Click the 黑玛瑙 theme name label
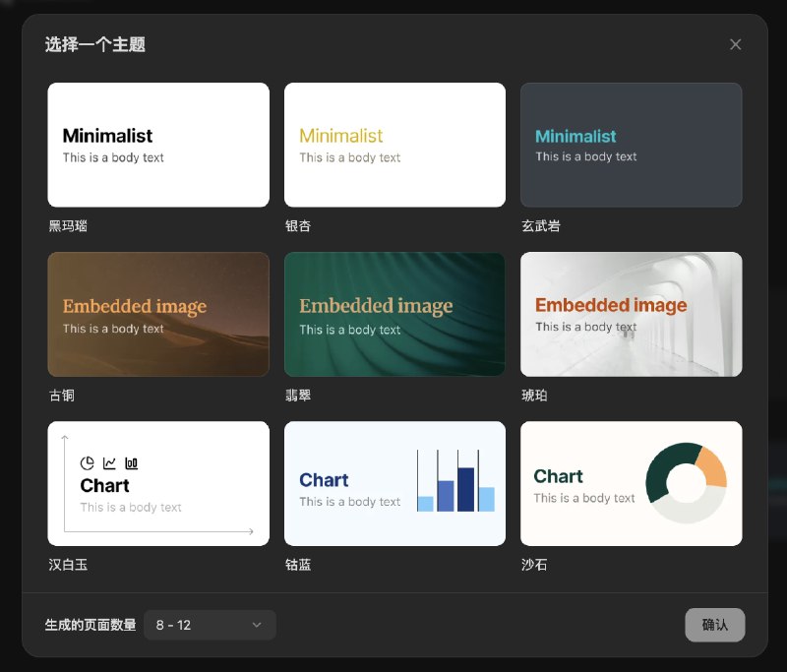Image resolution: width=787 pixels, height=672 pixels. point(68,226)
